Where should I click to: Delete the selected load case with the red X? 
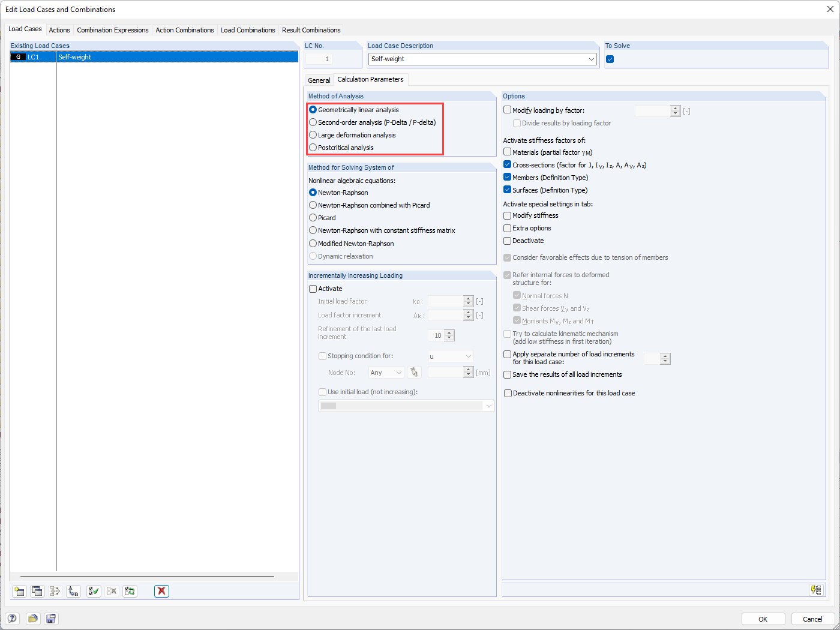[161, 591]
